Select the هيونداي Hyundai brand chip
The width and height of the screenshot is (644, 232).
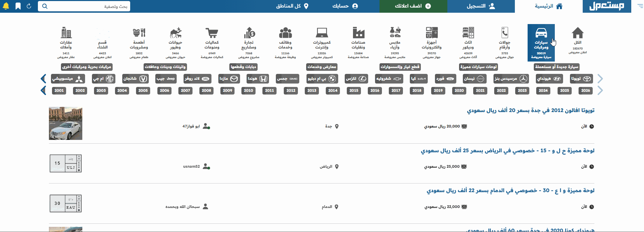(x=549, y=79)
